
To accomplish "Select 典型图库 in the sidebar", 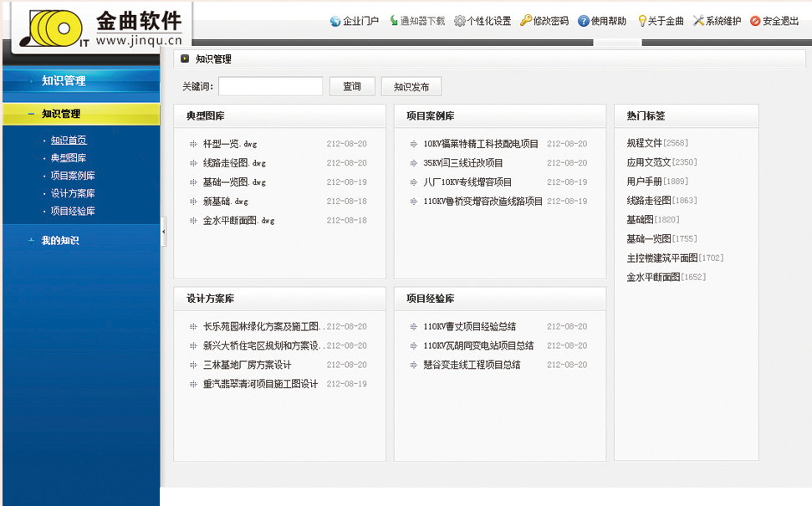I will click(69, 158).
